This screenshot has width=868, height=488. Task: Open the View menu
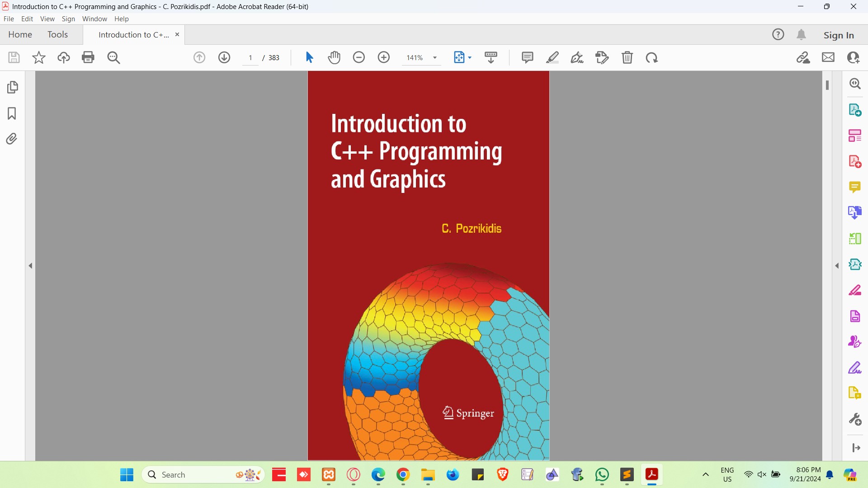(47, 19)
